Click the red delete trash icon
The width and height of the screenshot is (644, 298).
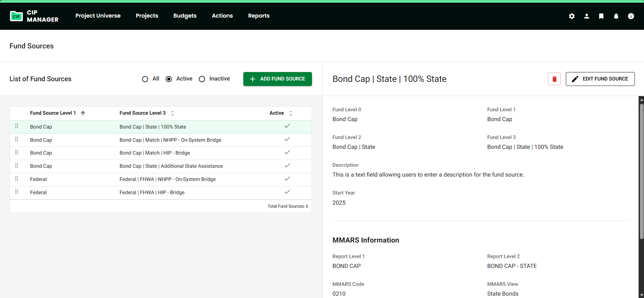554,79
